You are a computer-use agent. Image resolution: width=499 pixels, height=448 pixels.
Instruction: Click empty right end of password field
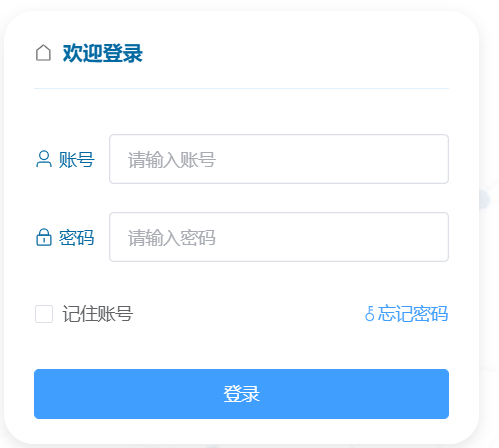[x=400, y=237]
